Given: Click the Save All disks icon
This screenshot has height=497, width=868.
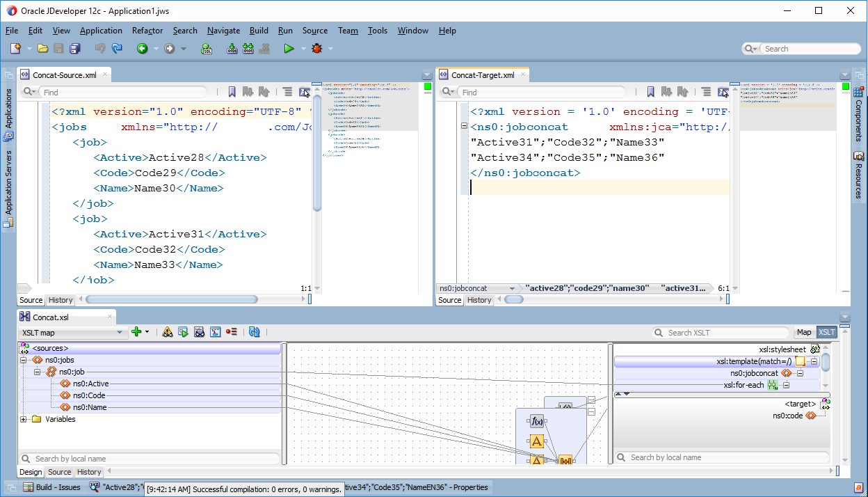Looking at the screenshot, I should click(x=74, y=49).
